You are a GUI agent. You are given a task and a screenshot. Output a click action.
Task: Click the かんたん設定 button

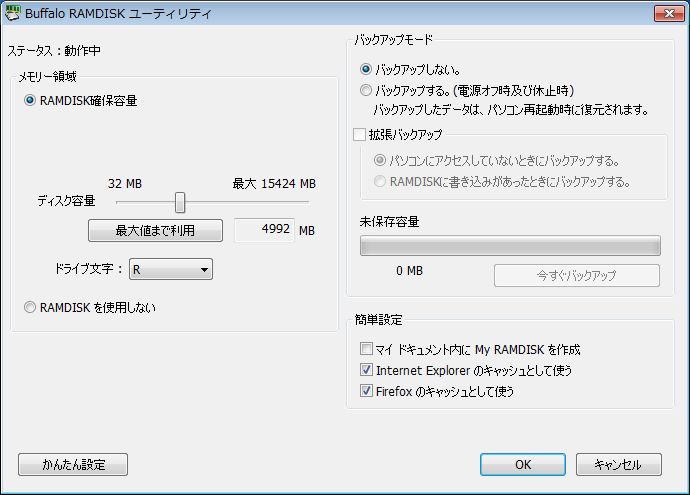(x=73, y=465)
